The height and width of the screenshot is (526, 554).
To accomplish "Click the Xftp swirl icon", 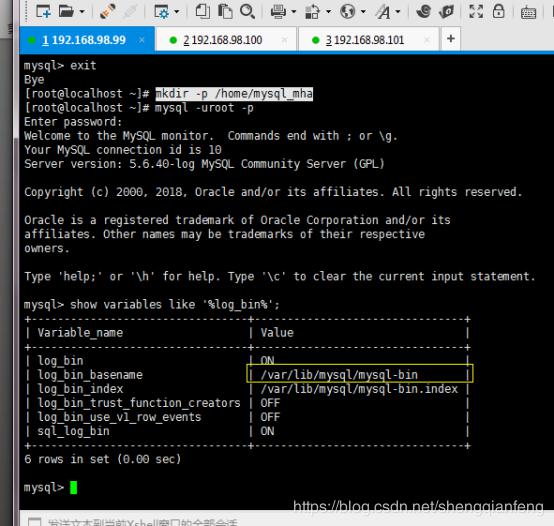I will [x=423, y=11].
